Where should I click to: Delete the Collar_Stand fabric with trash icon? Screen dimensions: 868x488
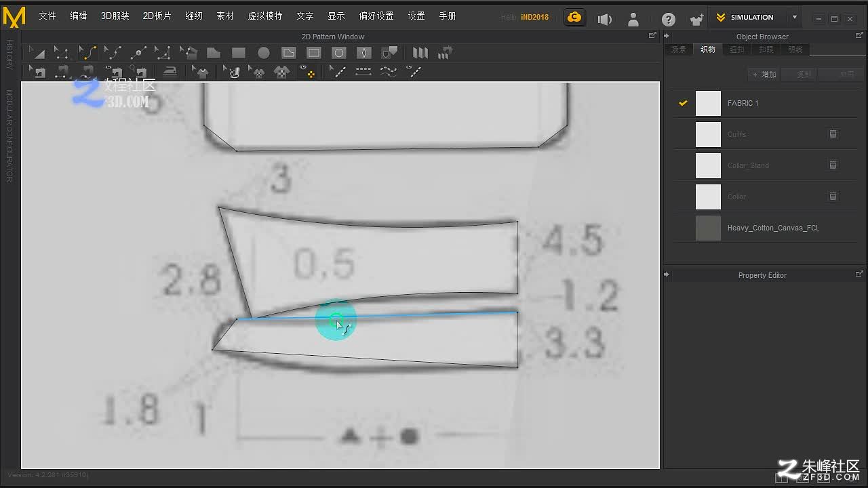pyautogui.click(x=833, y=165)
